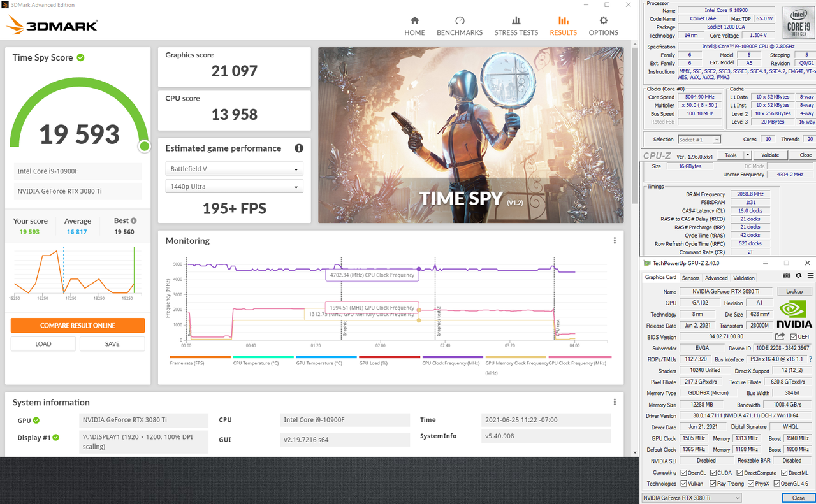Open the 1440p Ultra resolution dropdown
816x504 pixels.
tap(234, 187)
